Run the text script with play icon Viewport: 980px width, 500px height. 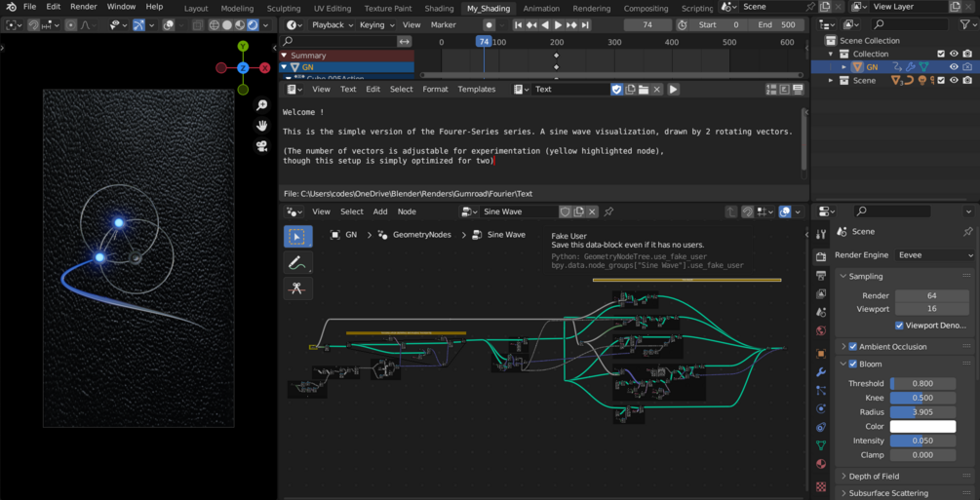point(673,90)
